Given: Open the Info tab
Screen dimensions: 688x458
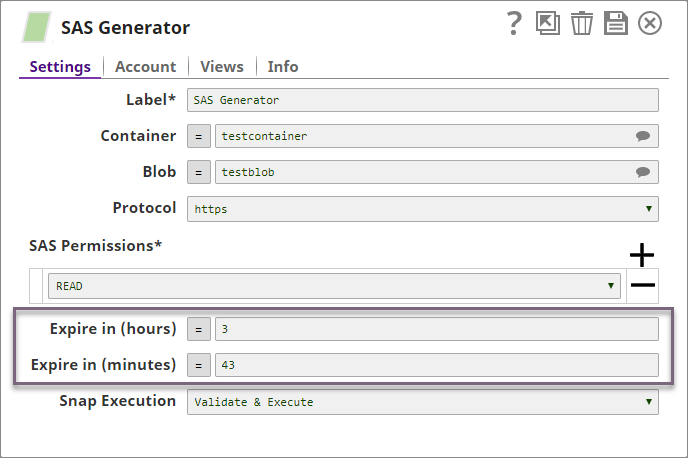Looking at the screenshot, I should 283,67.
